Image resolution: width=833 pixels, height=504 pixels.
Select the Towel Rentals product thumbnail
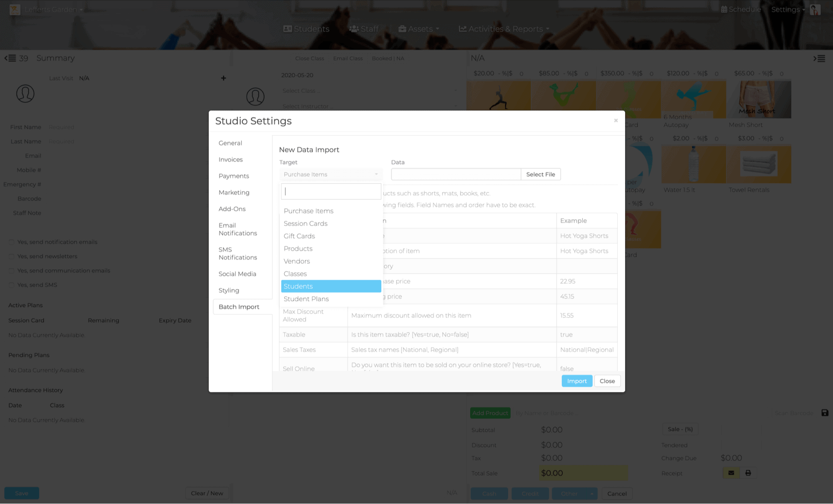pos(759,165)
